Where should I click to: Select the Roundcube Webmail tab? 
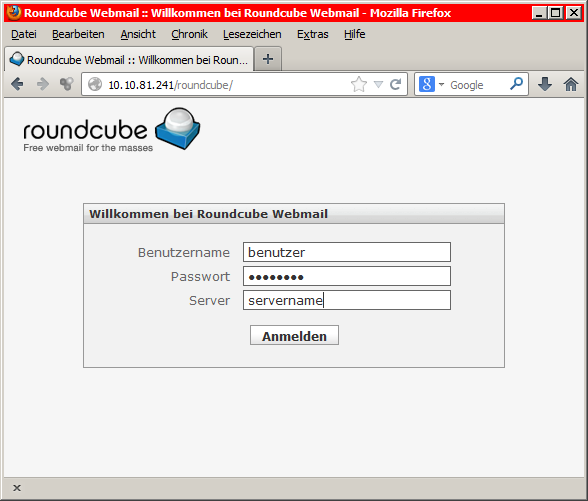pos(129,59)
